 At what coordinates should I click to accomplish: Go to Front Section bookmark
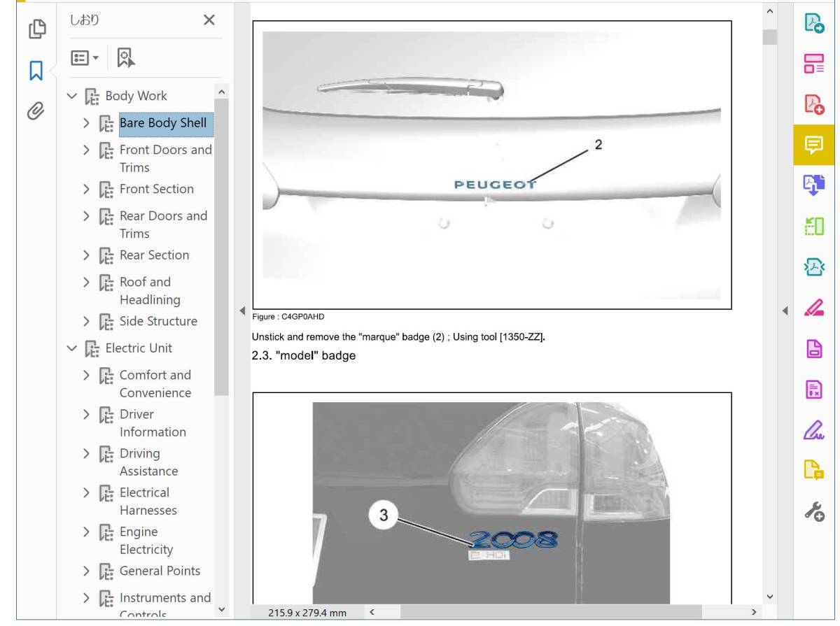point(156,189)
